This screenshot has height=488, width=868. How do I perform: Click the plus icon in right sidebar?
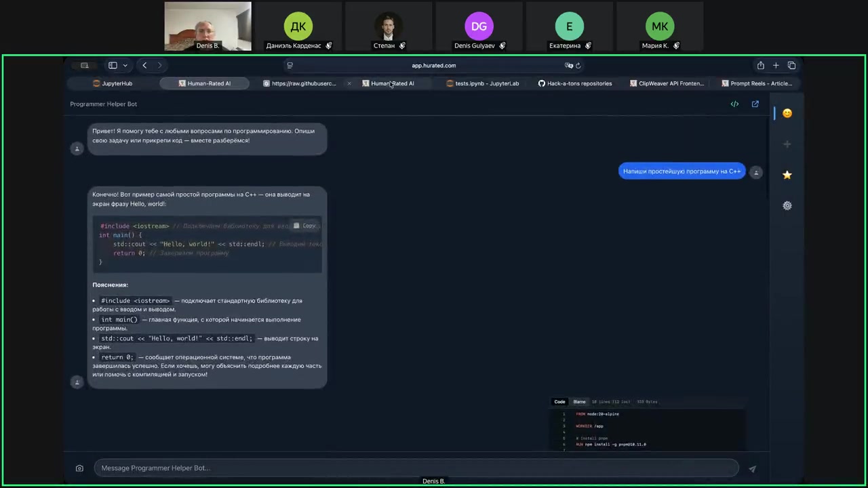(787, 144)
